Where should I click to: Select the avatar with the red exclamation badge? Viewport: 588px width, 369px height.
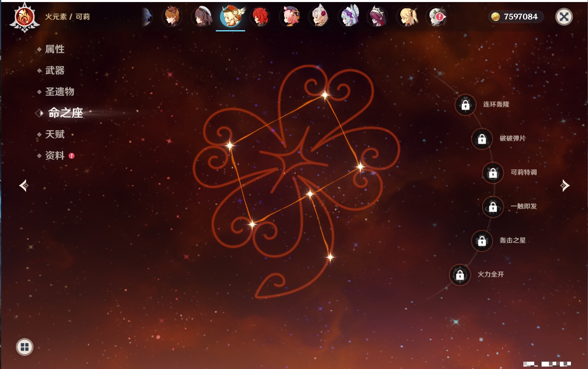[x=437, y=17]
